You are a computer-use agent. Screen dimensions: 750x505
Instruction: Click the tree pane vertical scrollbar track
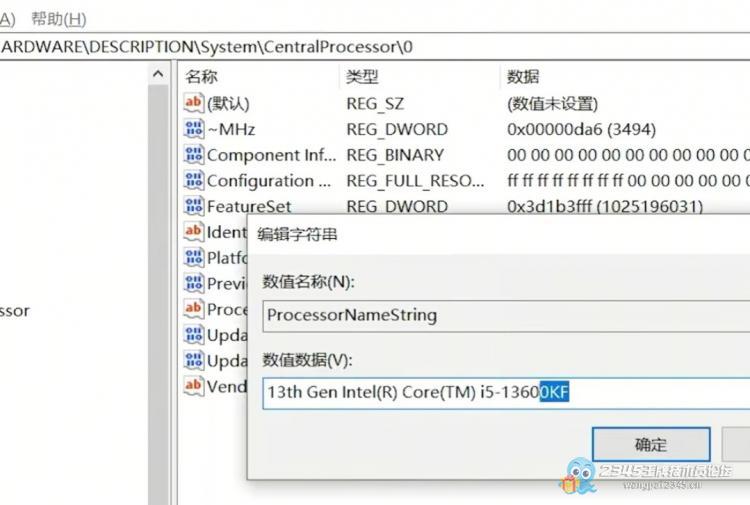[158, 294]
